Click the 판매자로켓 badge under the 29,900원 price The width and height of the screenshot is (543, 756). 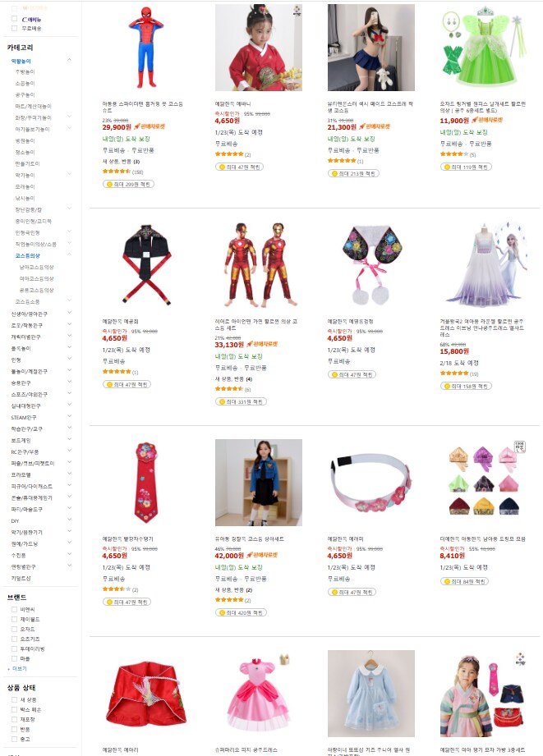[150, 126]
